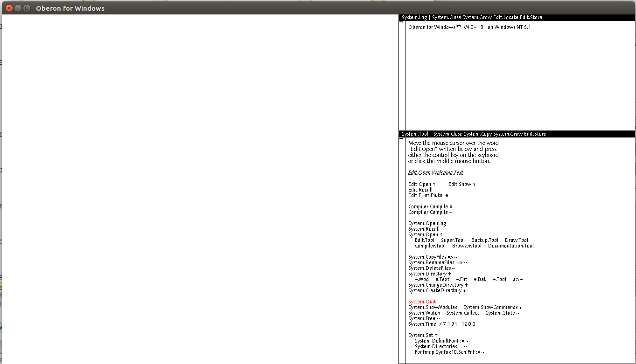Maximize the Oberon for Windows window
The image size is (636, 364).
click(27, 8)
